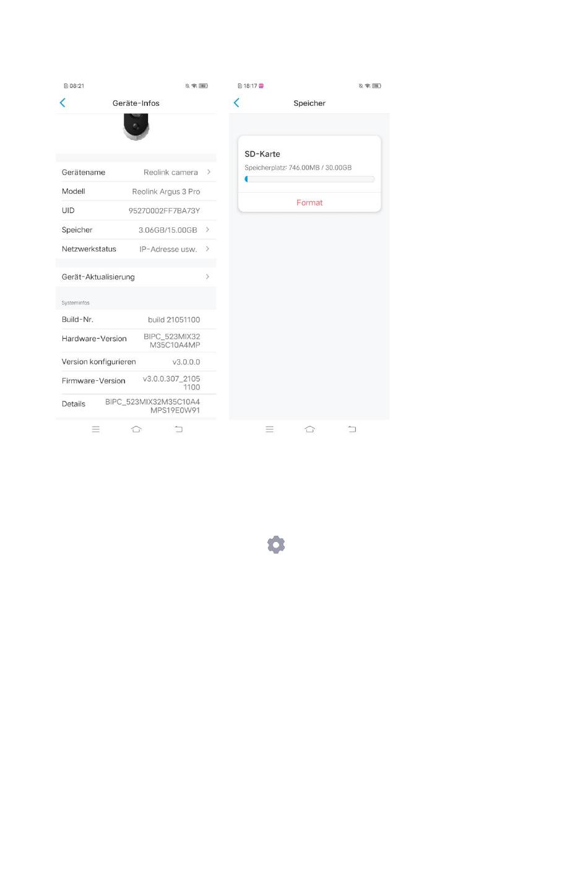The image size is (588, 872).
Task: Click the SD-Karte storage progress bar
Action: point(309,179)
